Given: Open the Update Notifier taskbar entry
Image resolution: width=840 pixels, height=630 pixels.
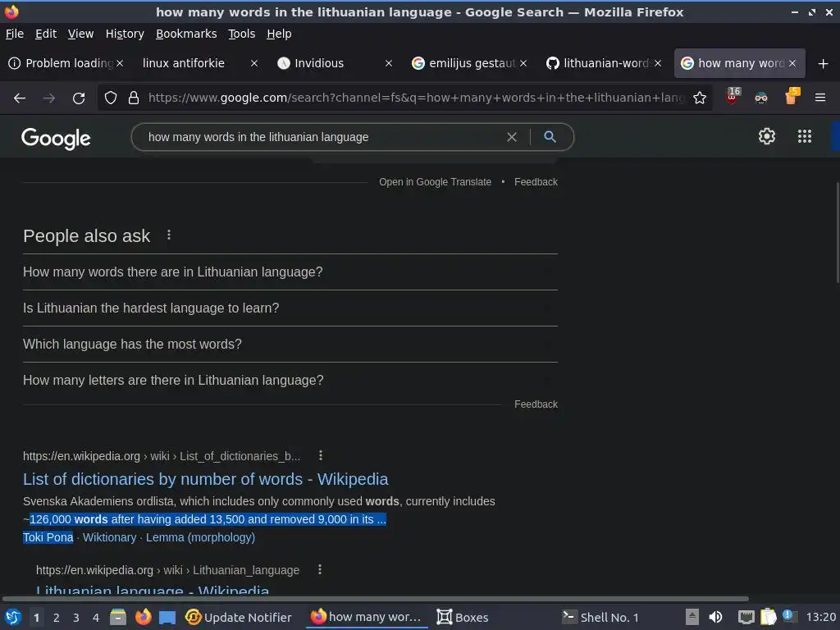Looking at the screenshot, I should 239,618.
